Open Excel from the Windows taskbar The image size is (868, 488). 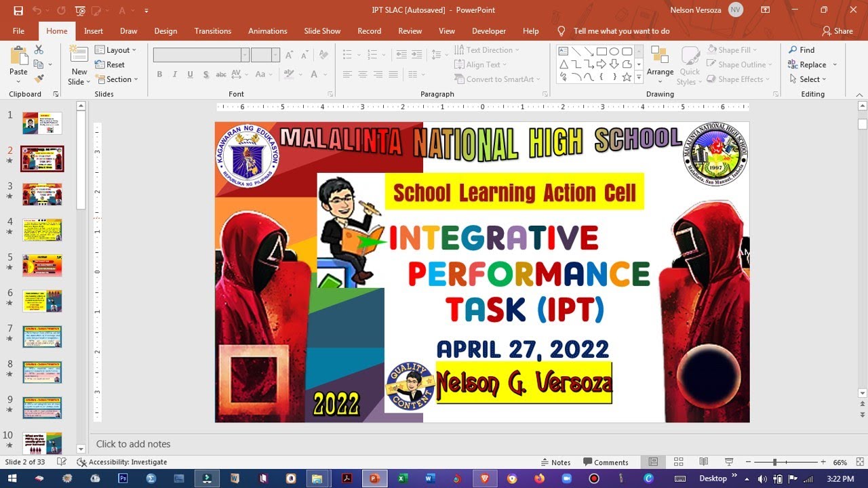(x=402, y=479)
